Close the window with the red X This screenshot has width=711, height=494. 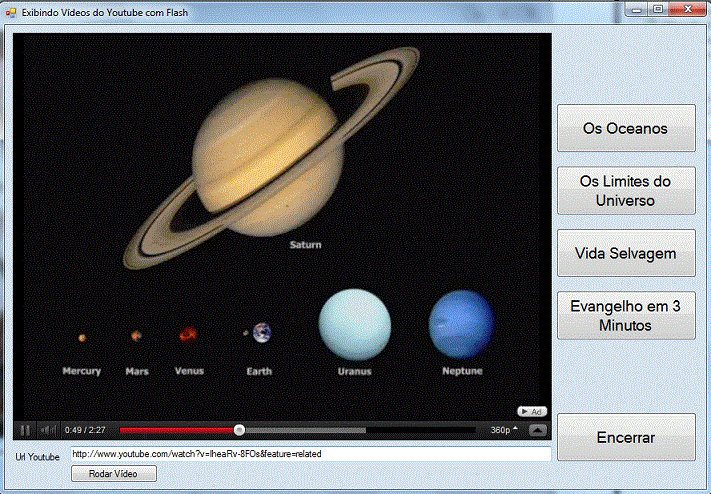click(688, 10)
